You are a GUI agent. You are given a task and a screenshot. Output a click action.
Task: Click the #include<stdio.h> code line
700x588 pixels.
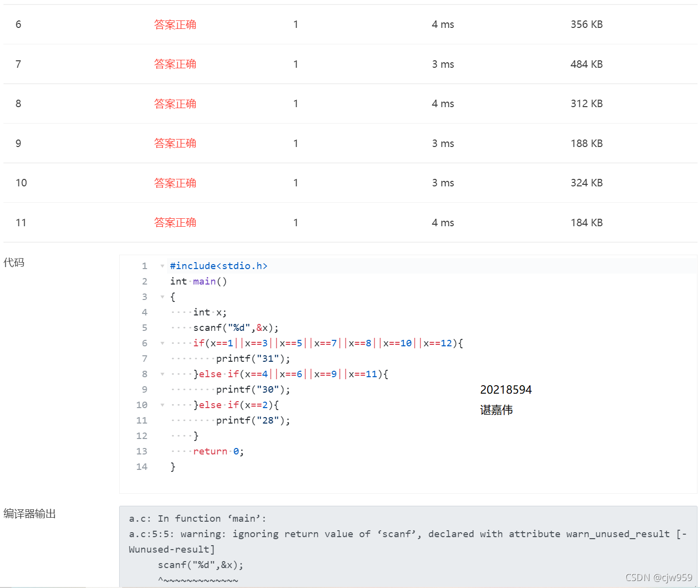[x=219, y=266]
